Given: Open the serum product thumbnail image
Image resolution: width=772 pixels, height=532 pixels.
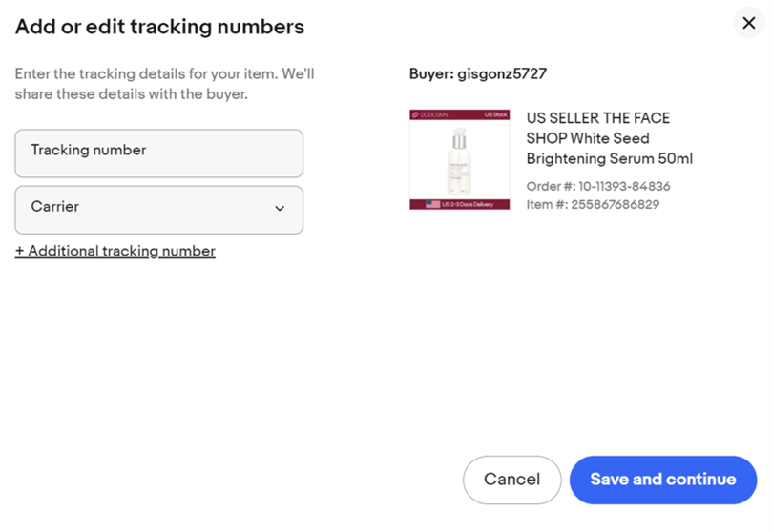Looking at the screenshot, I should tap(460, 159).
